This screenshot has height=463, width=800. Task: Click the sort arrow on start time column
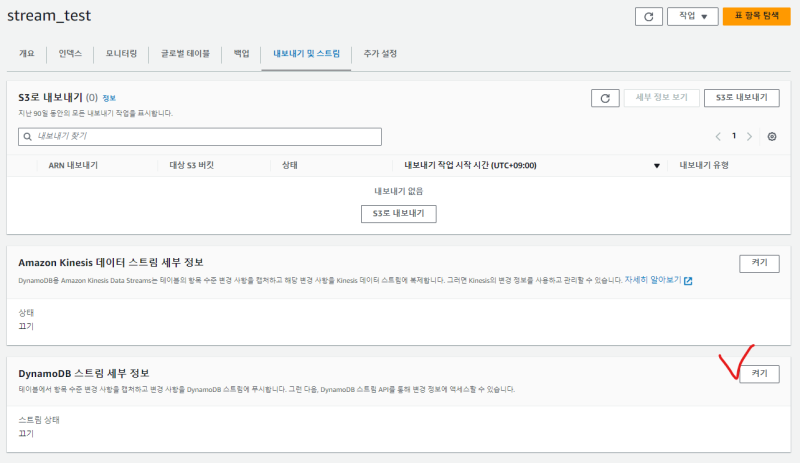click(657, 166)
